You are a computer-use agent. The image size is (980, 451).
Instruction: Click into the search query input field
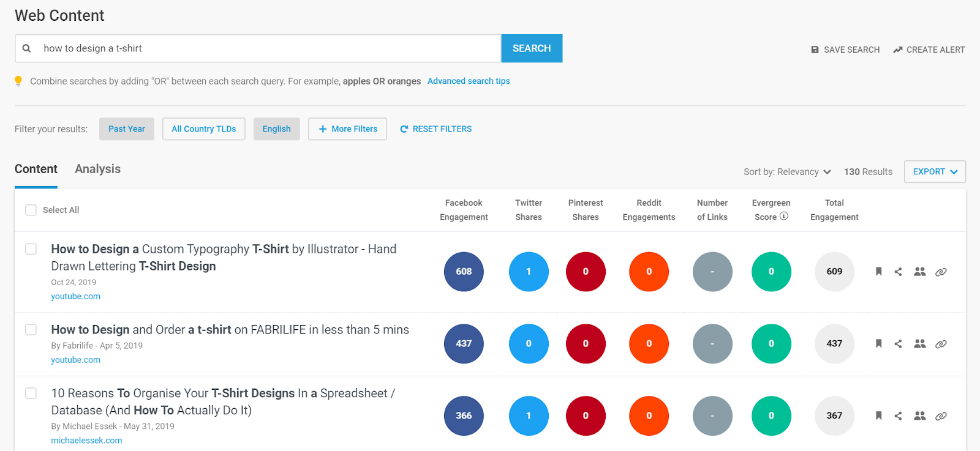(269, 48)
